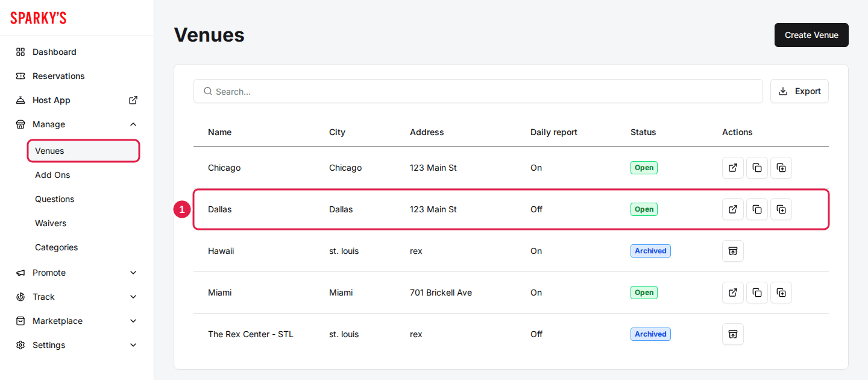Click the Marketplace bag icon
This screenshot has width=868, height=380.
20,321
